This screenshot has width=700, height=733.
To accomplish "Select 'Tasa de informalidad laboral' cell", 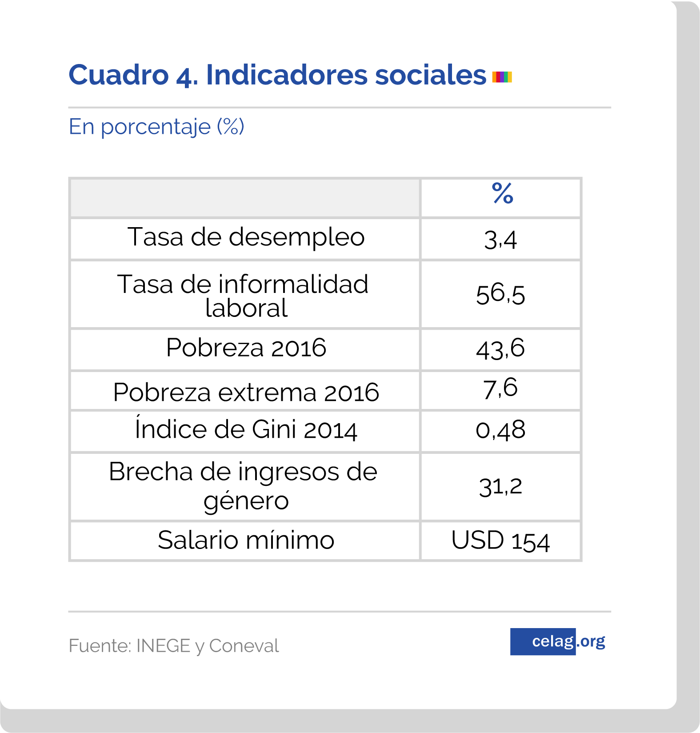I will click(243, 295).
